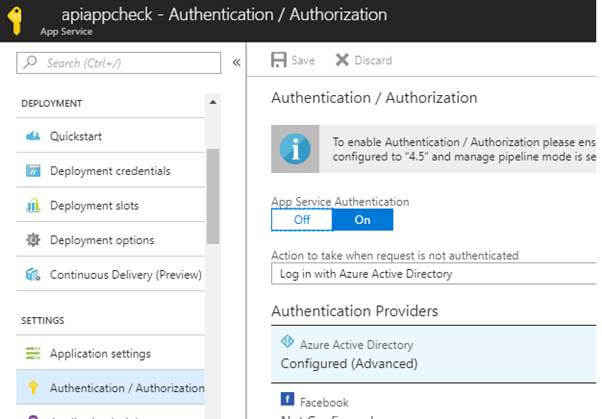This screenshot has width=602, height=419.
Task: Click the Quickstart cloud icon
Action: point(33,136)
